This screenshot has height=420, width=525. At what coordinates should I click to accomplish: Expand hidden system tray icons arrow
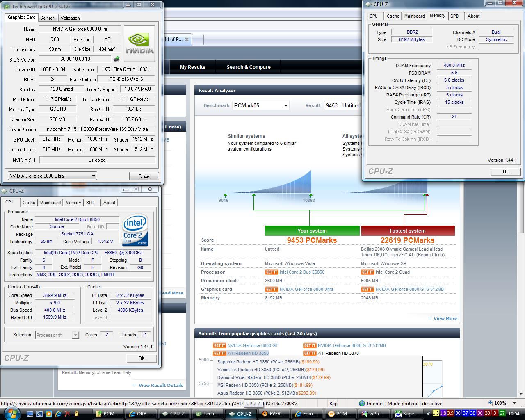coord(429,414)
